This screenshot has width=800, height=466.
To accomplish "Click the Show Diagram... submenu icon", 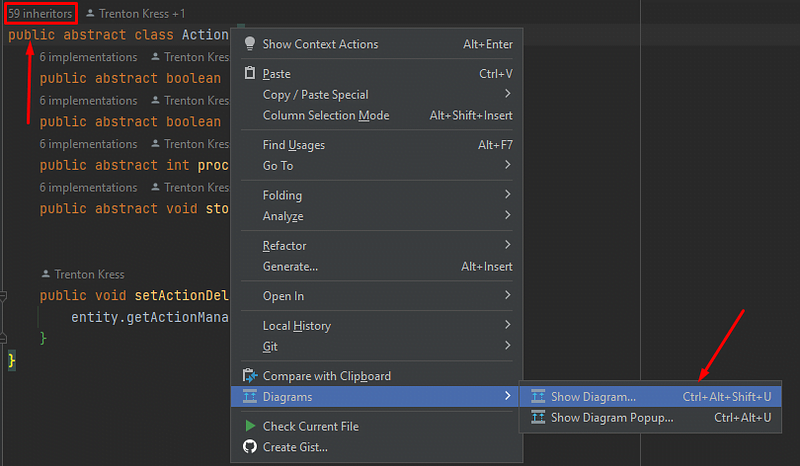I will [538, 396].
